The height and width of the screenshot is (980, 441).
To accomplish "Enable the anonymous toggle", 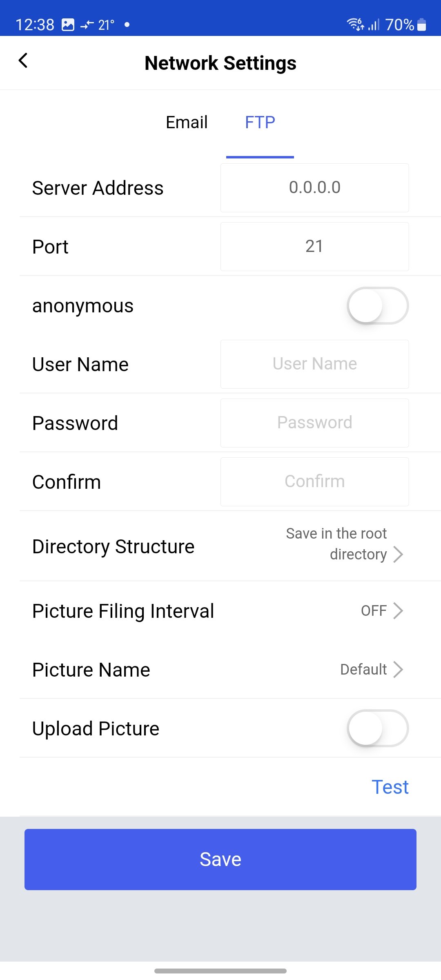I will (x=377, y=306).
